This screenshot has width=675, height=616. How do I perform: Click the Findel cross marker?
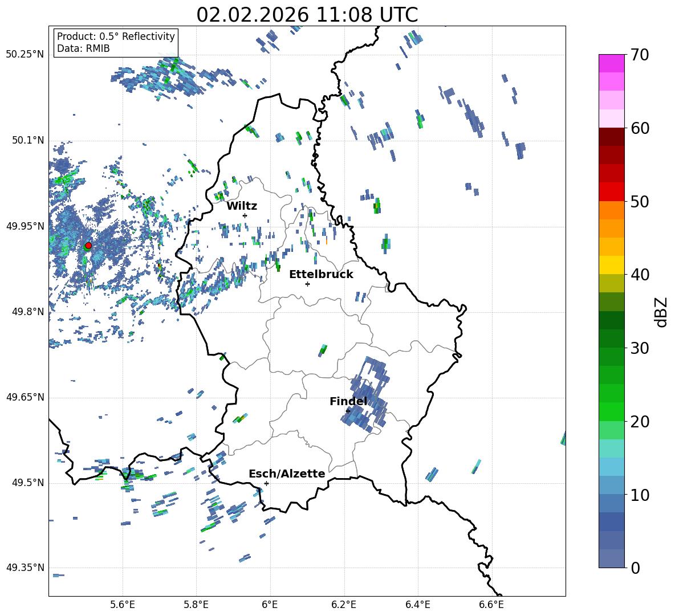pyautogui.click(x=348, y=411)
